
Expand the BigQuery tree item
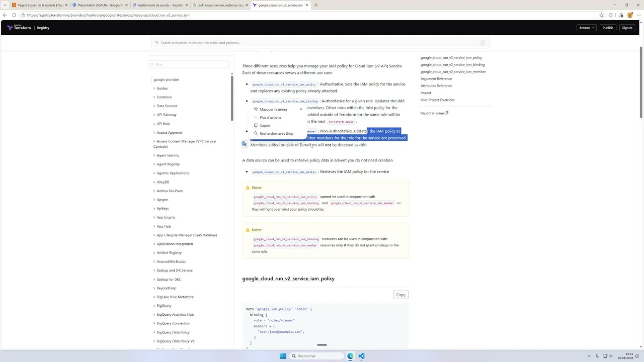tap(164, 306)
